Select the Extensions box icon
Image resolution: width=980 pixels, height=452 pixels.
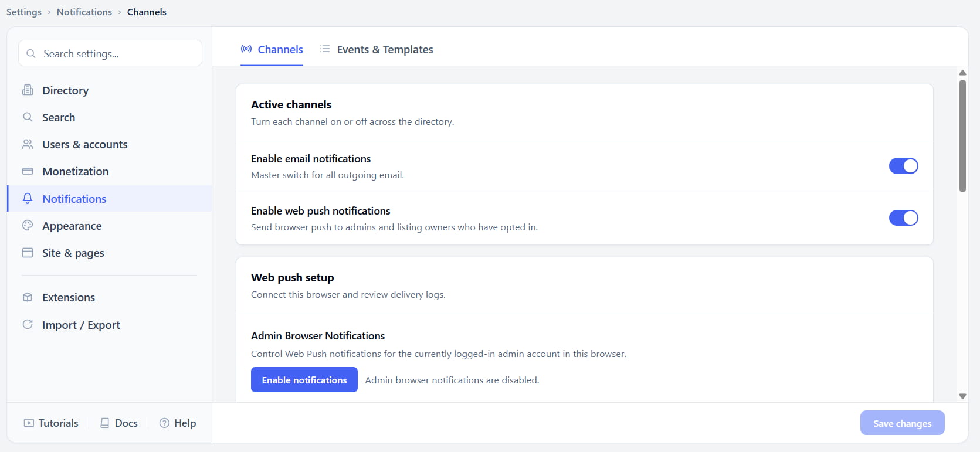[28, 297]
